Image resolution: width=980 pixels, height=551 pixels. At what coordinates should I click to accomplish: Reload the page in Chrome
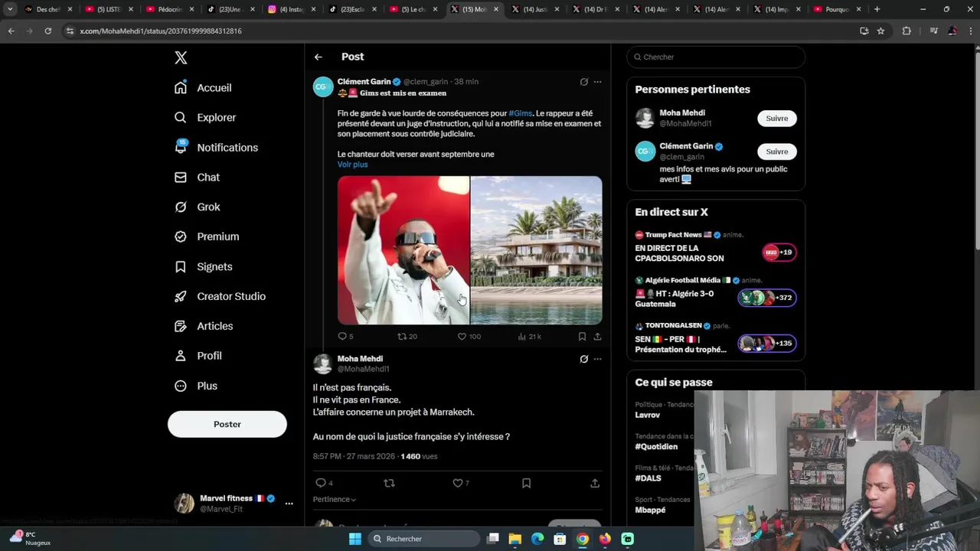tap(47, 31)
